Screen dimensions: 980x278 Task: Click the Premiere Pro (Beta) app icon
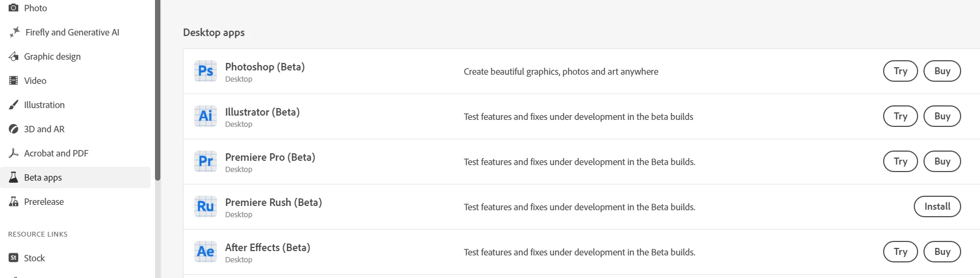coord(206,161)
